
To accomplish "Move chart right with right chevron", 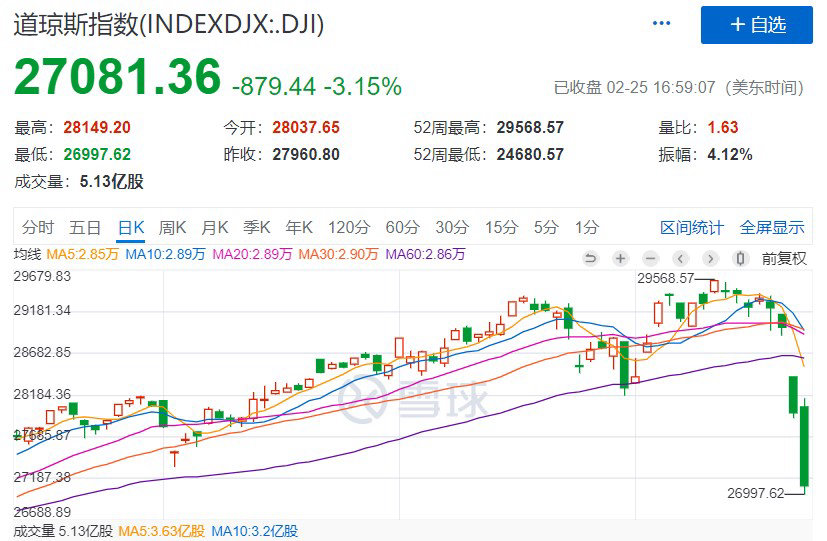I will (x=710, y=258).
